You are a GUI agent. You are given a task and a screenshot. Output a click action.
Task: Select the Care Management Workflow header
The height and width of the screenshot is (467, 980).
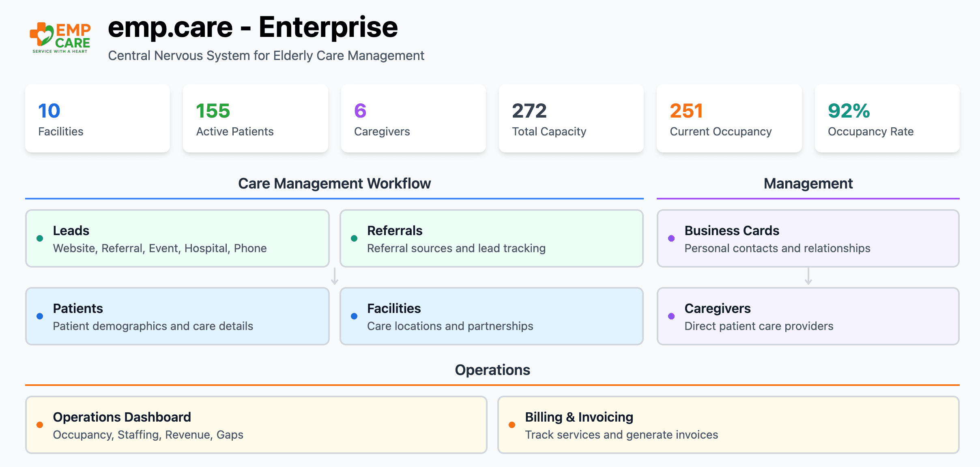(334, 183)
